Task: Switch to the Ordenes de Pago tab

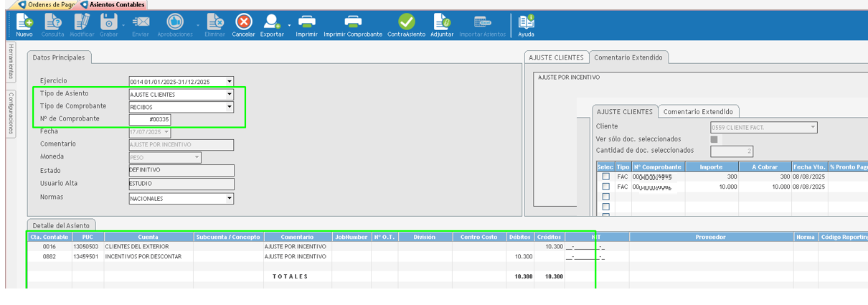Action: pyautogui.click(x=46, y=4)
